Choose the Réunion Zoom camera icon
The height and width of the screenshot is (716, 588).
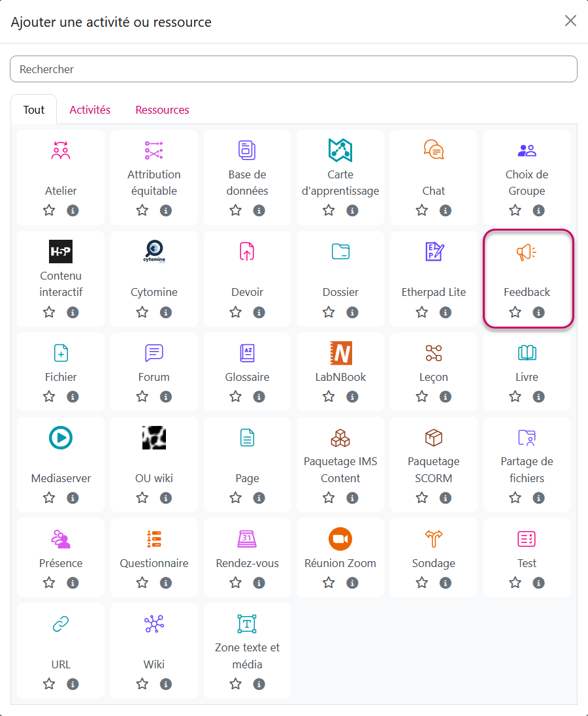(x=340, y=538)
